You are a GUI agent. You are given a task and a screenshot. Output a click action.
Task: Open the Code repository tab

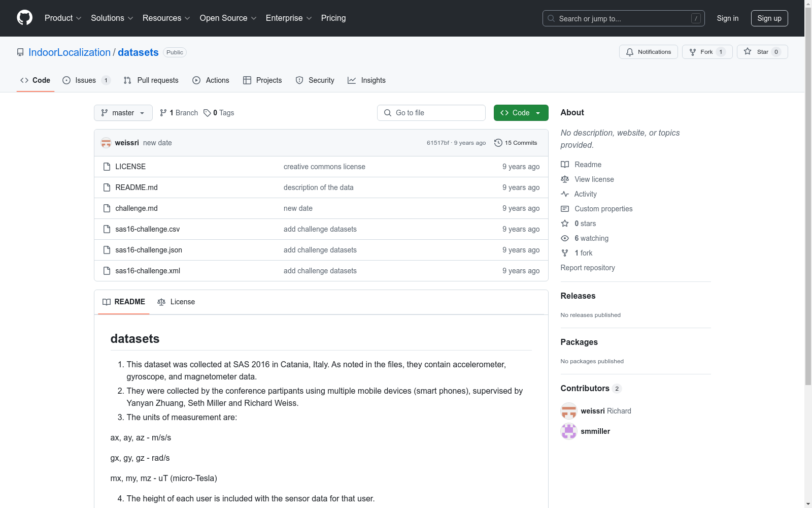(36, 80)
